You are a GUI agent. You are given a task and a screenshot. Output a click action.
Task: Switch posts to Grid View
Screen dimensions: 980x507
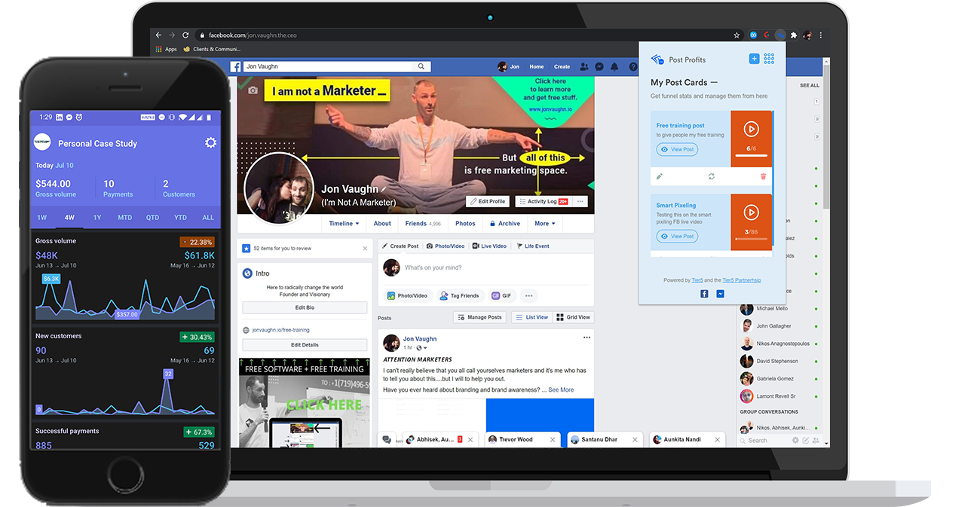click(x=574, y=317)
